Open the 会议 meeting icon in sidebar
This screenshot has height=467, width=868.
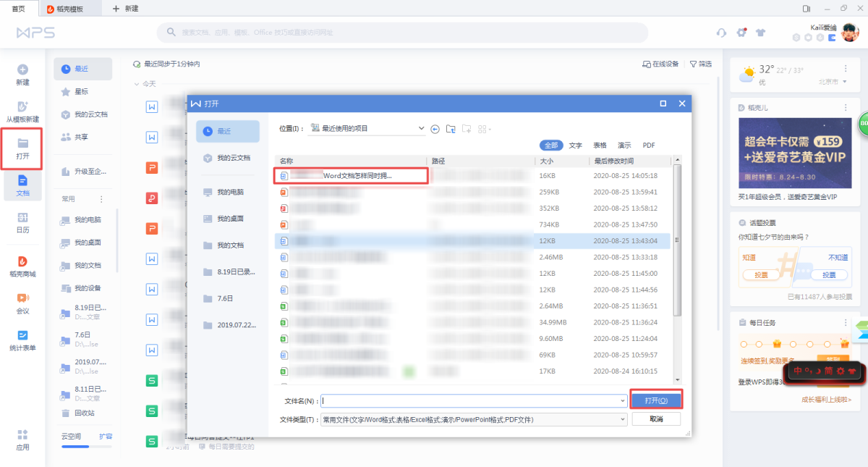[22, 298]
